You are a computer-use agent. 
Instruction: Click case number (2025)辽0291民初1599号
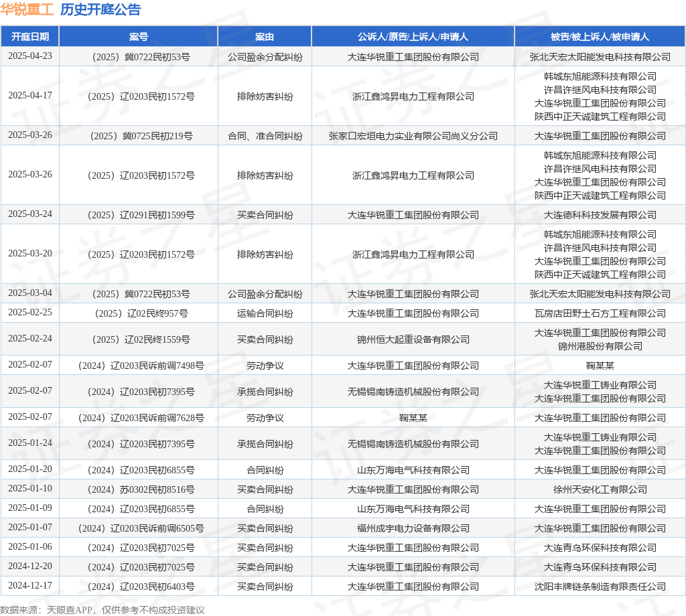coord(141,215)
